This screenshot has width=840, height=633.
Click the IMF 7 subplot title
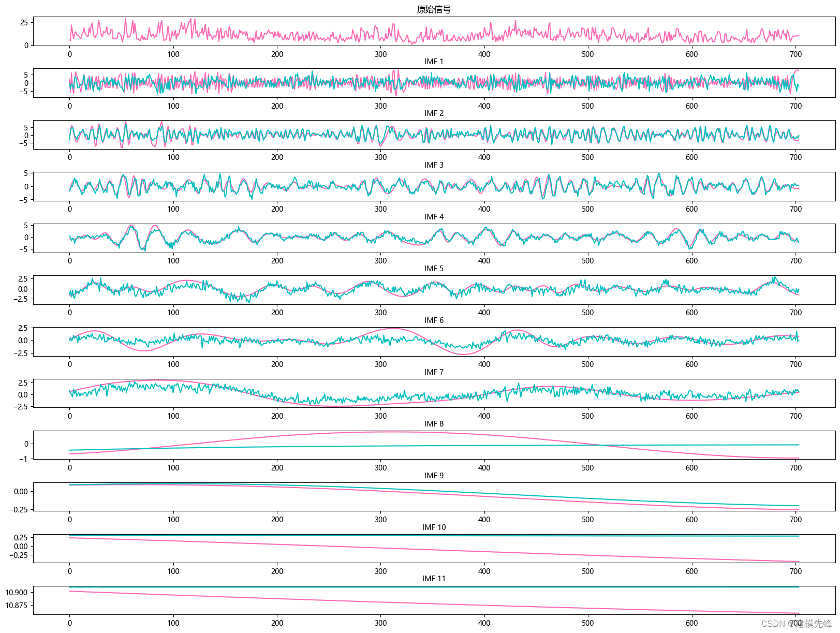point(434,372)
